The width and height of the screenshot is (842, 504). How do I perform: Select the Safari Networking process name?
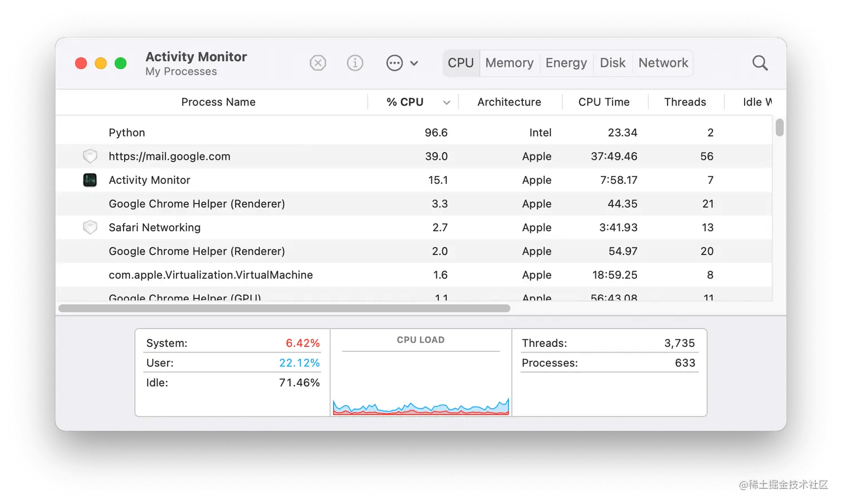coord(154,227)
